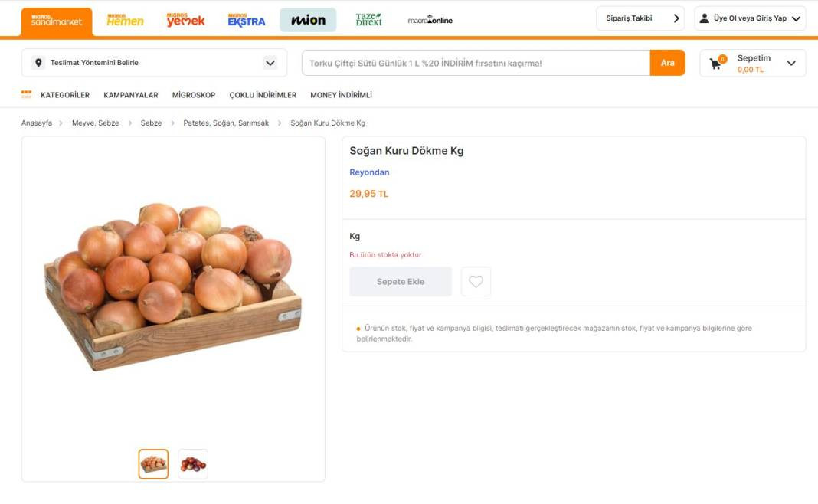
Task: Open the shopping cart icon
Action: 715,63
